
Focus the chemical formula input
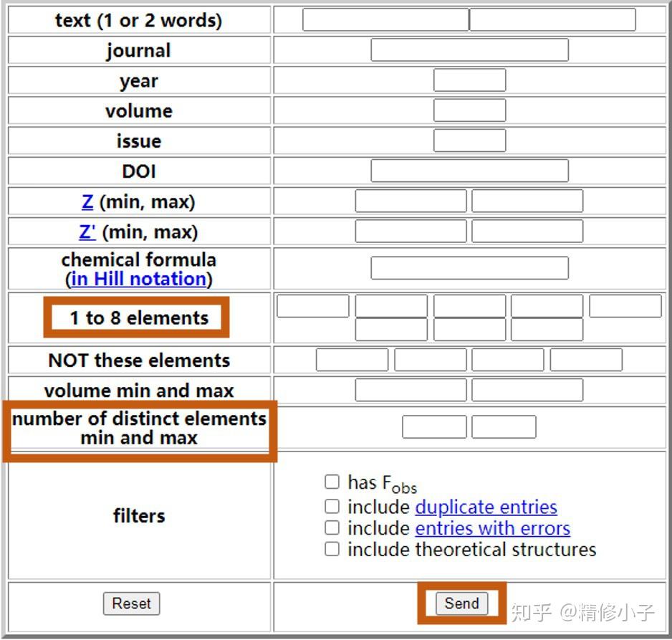(469, 268)
